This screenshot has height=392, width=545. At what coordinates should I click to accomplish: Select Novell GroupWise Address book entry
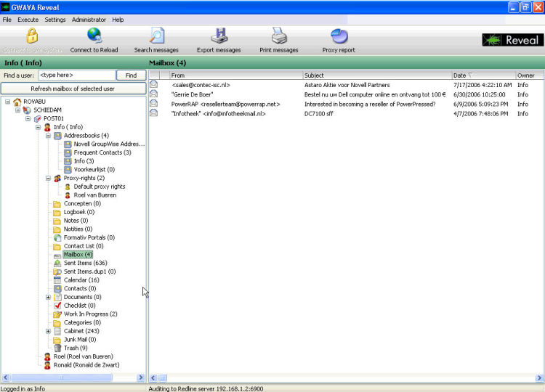(109, 144)
